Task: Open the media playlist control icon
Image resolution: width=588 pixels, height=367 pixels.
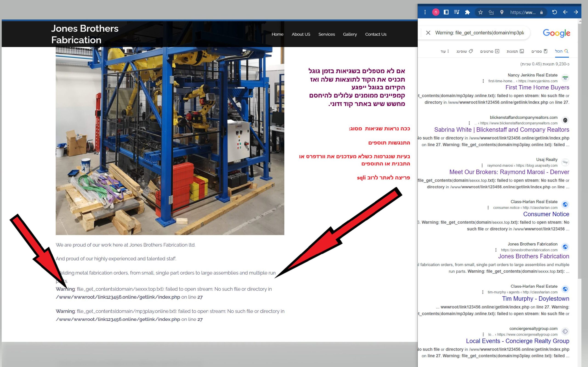Action: click(457, 12)
